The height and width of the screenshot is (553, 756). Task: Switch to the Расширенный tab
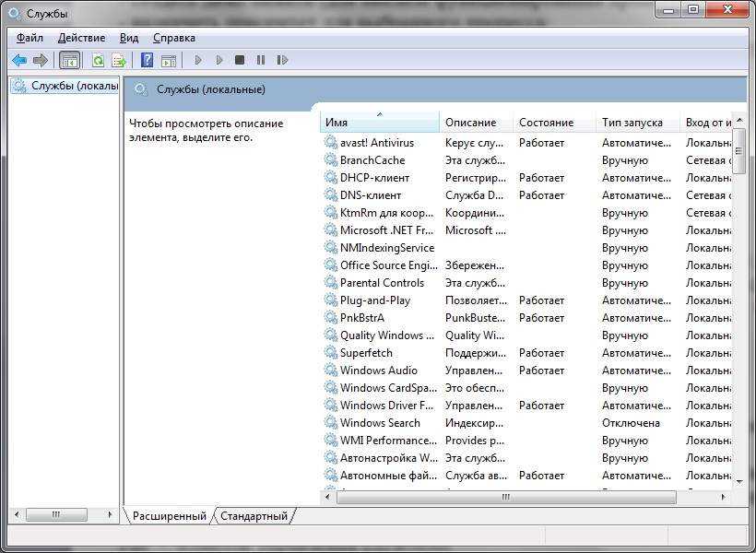169,516
